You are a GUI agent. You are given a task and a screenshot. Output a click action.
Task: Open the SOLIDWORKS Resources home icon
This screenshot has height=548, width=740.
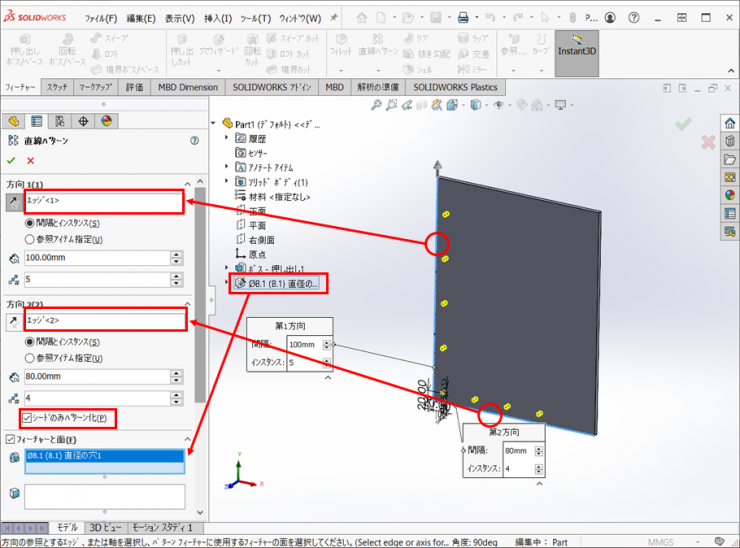(729, 123)
